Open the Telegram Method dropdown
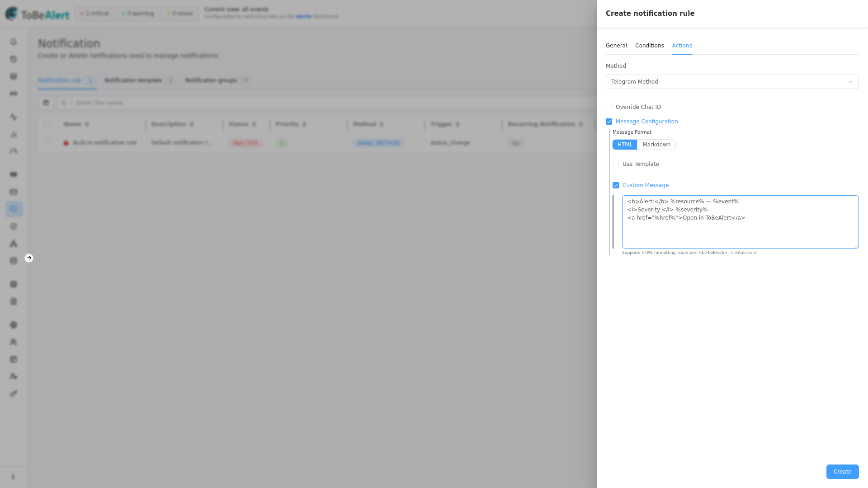This screenshot has height=488, width=868. click(x=732, y=82)
